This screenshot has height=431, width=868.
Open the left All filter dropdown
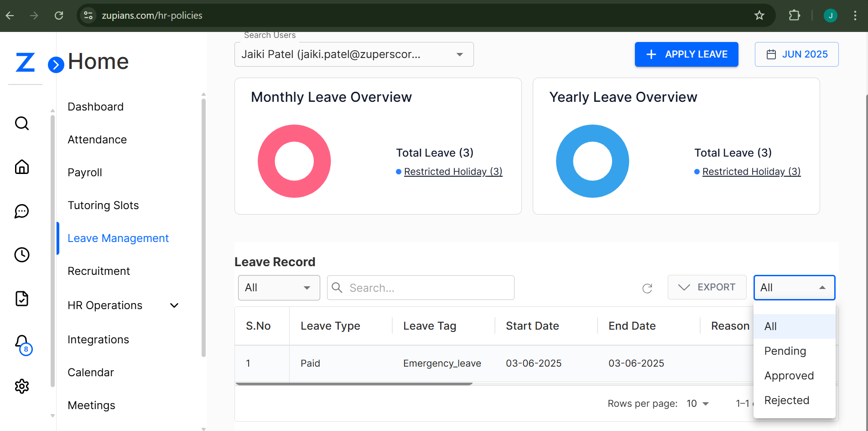point(279,288)
